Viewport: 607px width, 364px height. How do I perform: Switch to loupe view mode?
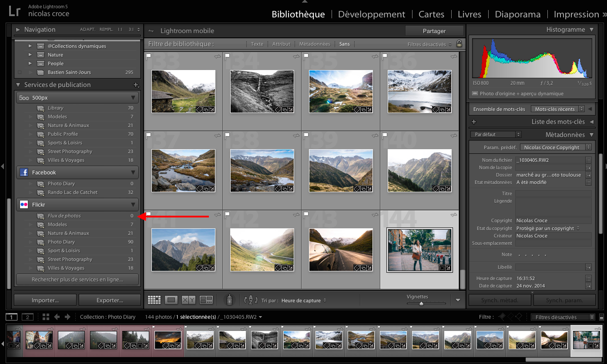(x=171, y=300)
